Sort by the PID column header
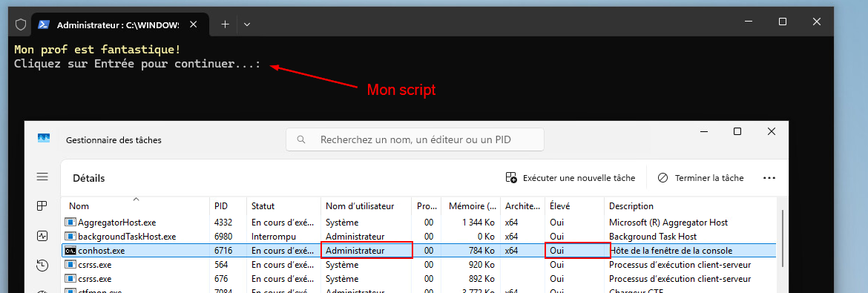 (228, 206)
